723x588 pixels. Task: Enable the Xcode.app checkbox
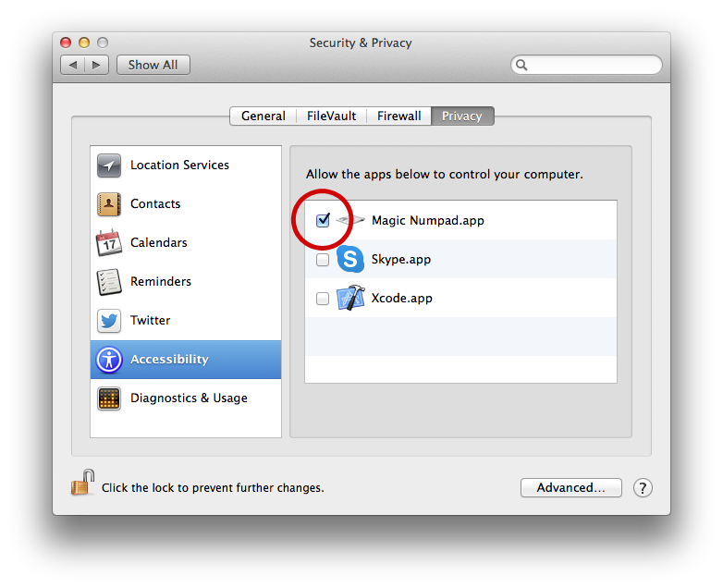(x=323, y=299)
